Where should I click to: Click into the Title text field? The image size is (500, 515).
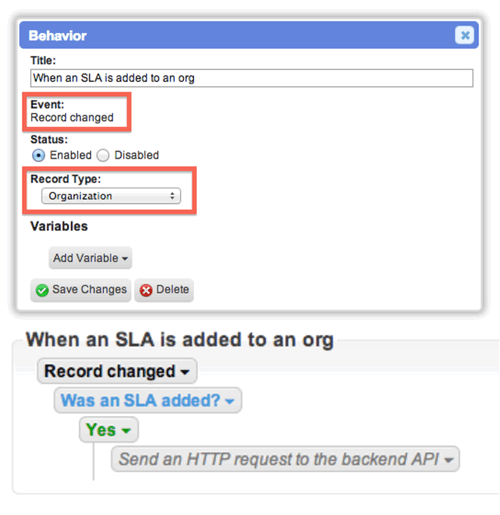(252, 78)
